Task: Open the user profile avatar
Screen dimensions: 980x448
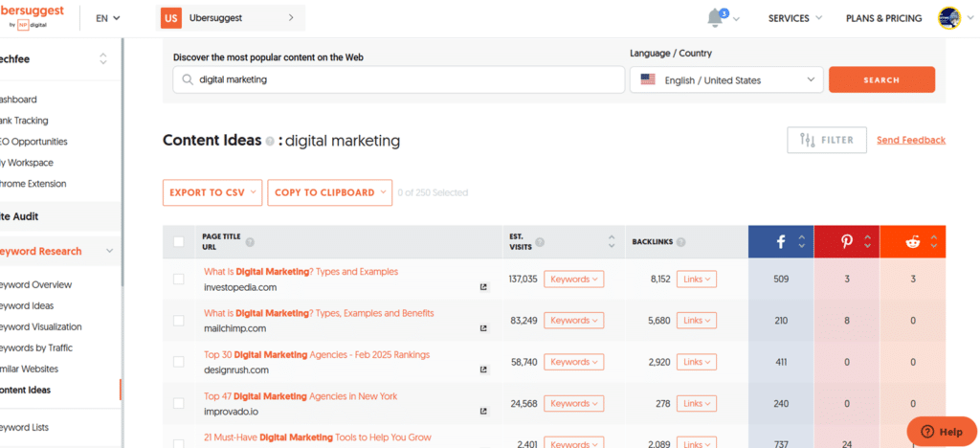Action: (x=948, y=18)
